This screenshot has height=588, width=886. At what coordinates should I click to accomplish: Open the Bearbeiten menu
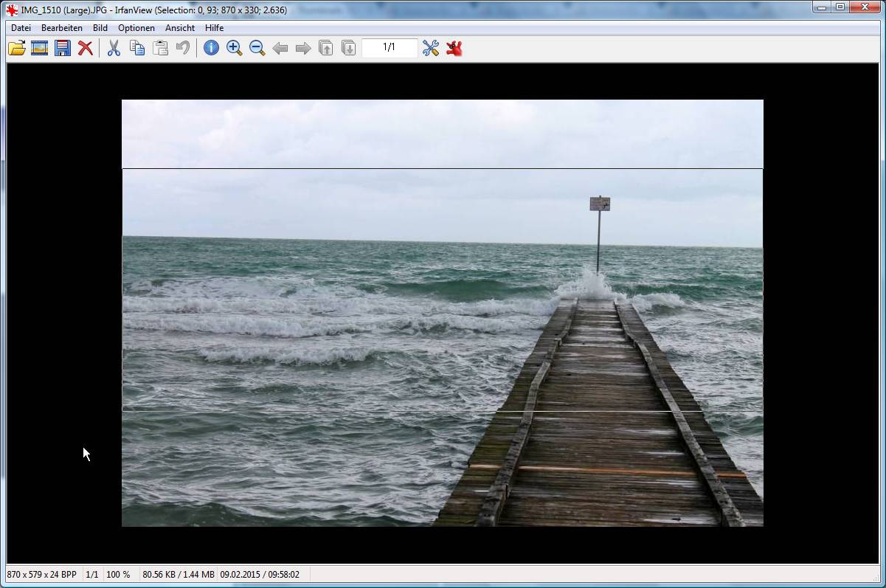click(x=62, y=28)
